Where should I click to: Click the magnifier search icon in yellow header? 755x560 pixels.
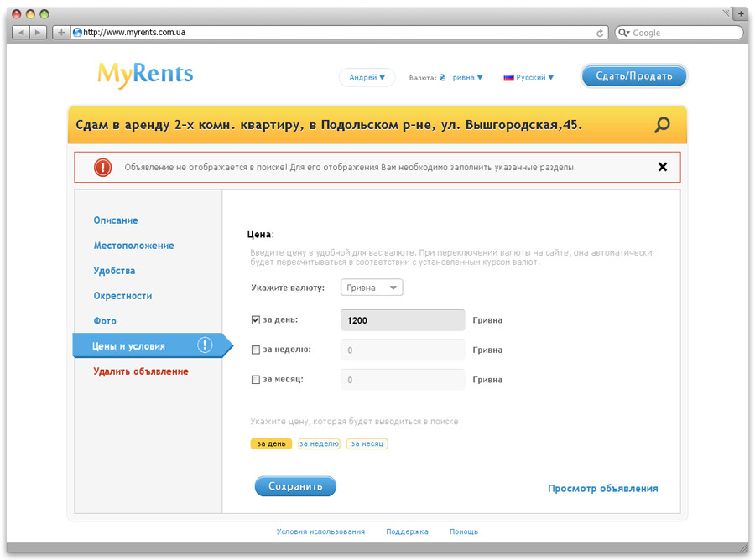coord(662,125)
